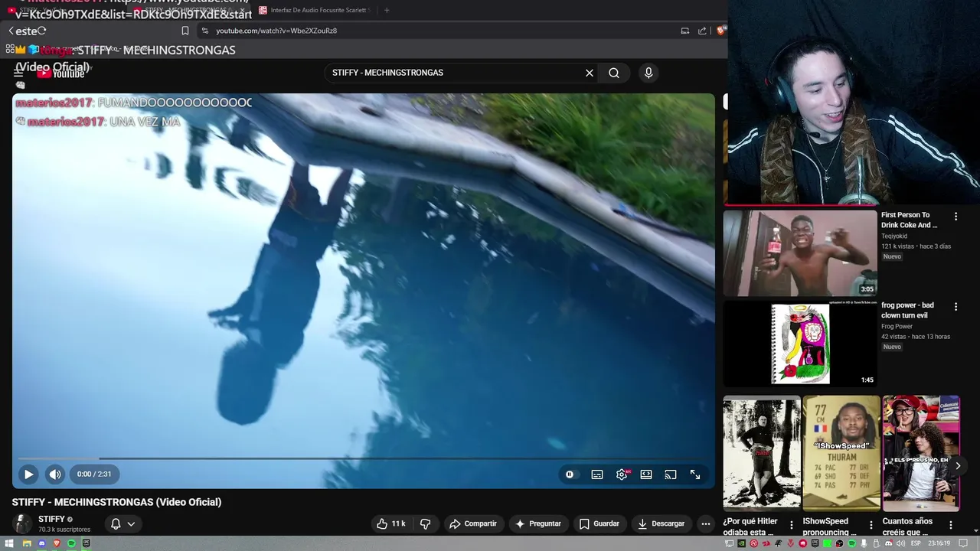Viewport: 980px width, 551px height.
Task: Open options for First Person To Drink Coke
Action: (955, 217)
